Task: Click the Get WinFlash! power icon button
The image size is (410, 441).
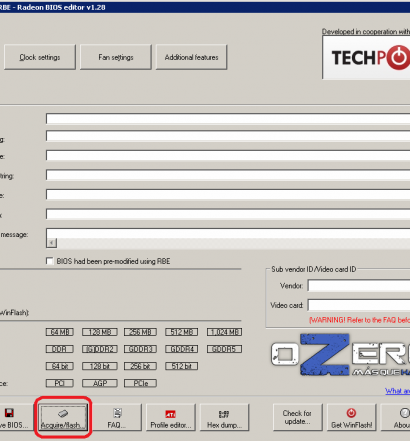Action: [352, 417]
